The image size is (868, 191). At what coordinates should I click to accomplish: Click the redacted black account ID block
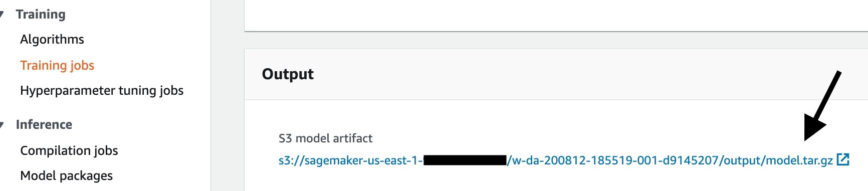[x=465, y=160]
